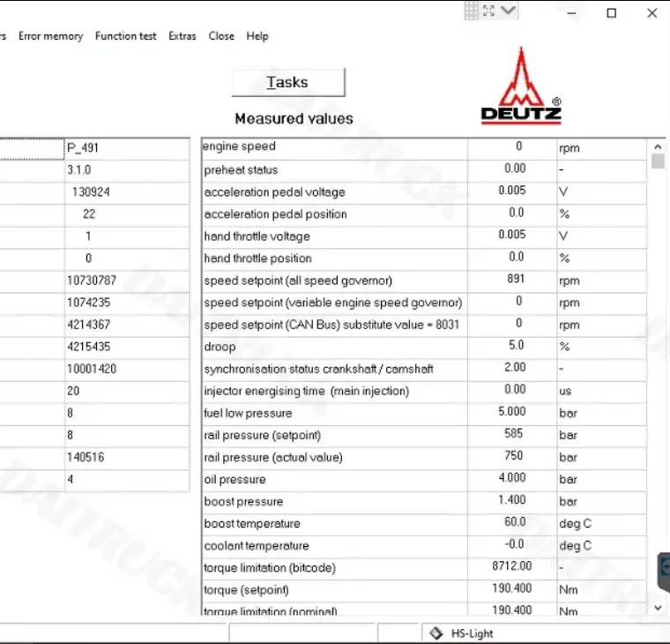Select the P_491 cell in left table

(127, 148)
